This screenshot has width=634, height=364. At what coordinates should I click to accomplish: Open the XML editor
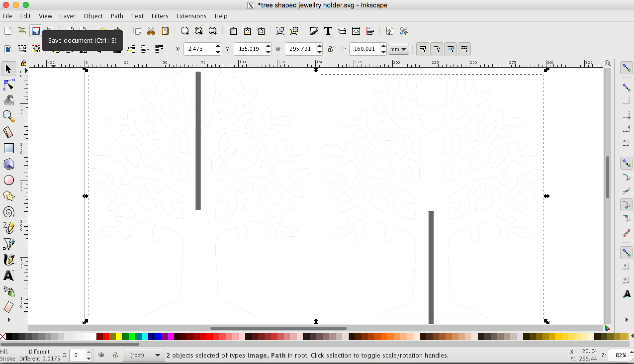pyautogui.click(x=356, y=31)
